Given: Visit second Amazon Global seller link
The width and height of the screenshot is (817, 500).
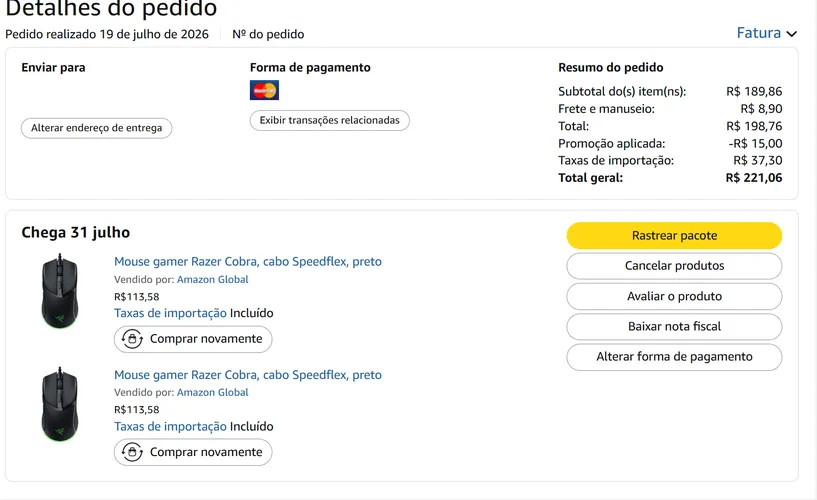Looking at the screenshot, I should click(213, 392).
